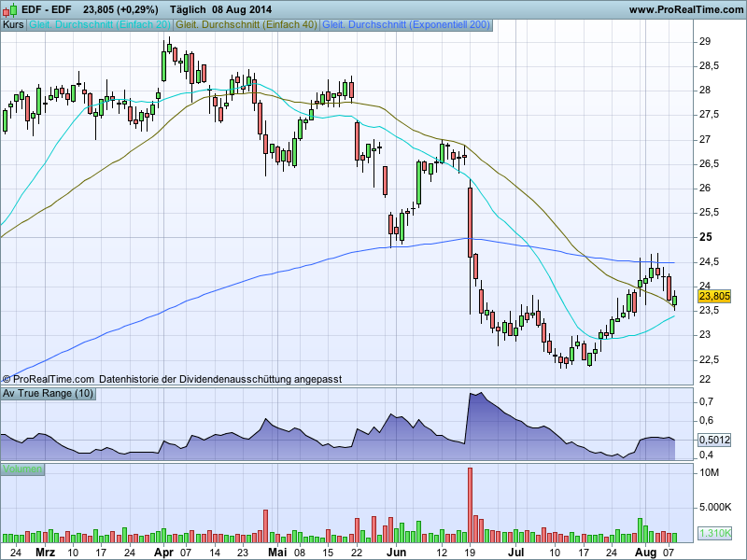Click the Apr month label on time axis
Screen dimensions: 747x560
coord(164,553)
